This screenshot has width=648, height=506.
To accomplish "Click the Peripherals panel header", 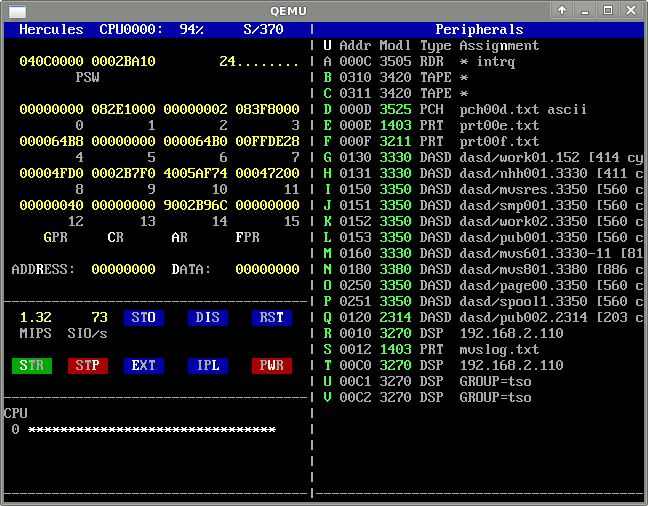I will tap(479, 30).
